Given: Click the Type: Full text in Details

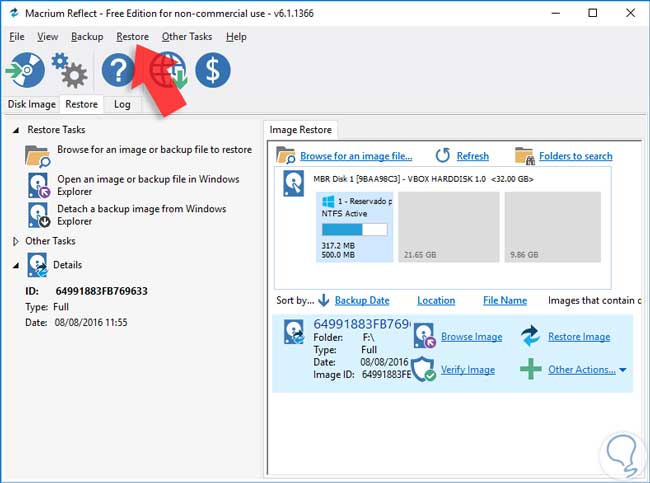Looking at the screenshot, I should coord(47,307).
